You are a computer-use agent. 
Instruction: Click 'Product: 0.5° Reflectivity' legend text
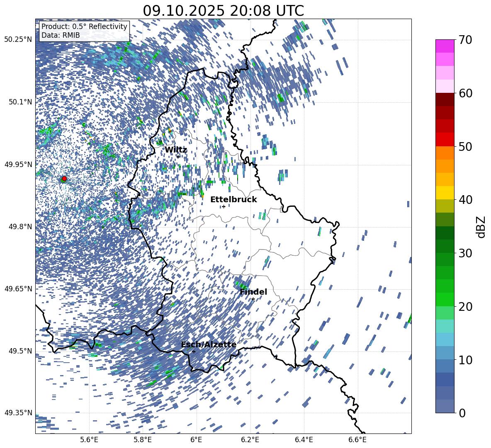pos(84,26)
